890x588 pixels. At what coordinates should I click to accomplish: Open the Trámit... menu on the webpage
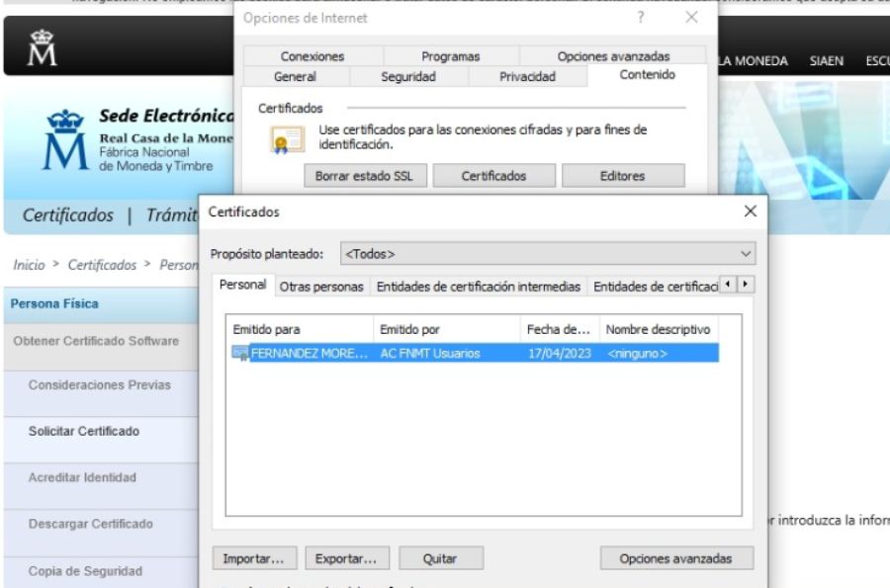click(x=172, y=215)
